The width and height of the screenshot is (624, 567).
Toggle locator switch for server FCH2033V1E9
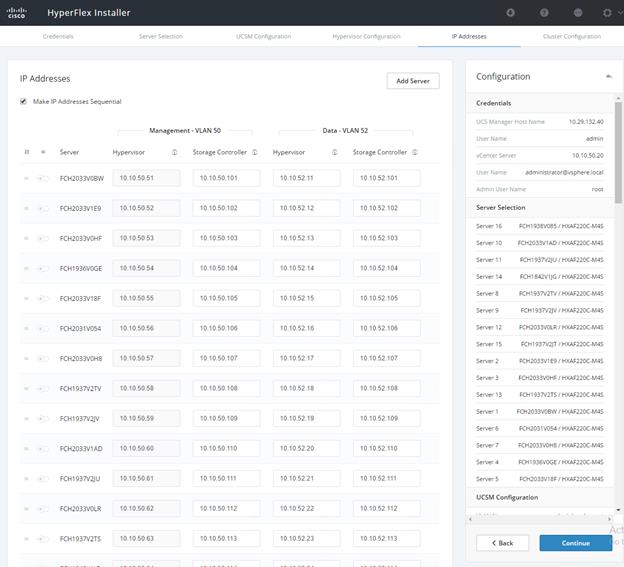click(43, 208)
